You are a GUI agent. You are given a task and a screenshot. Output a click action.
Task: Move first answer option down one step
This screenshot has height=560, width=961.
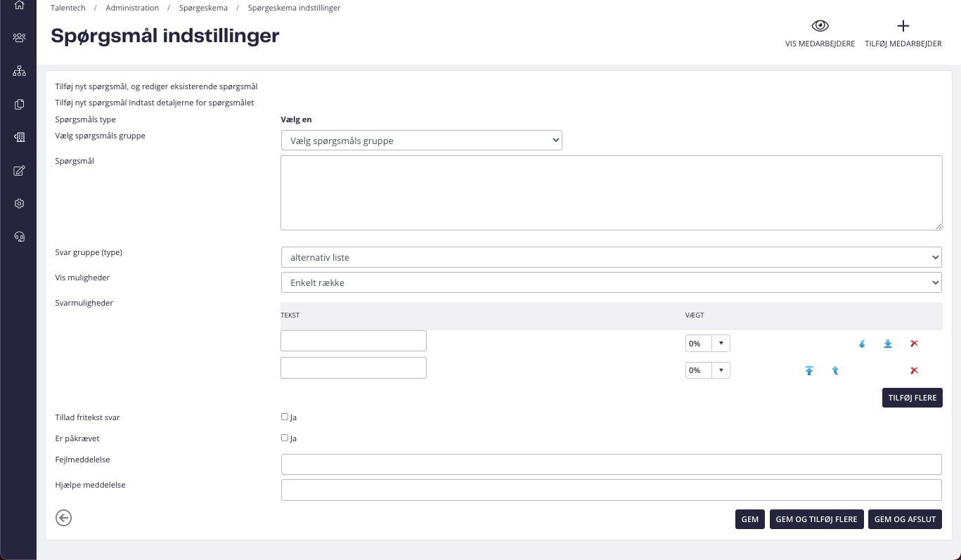[x=862, y=344]
